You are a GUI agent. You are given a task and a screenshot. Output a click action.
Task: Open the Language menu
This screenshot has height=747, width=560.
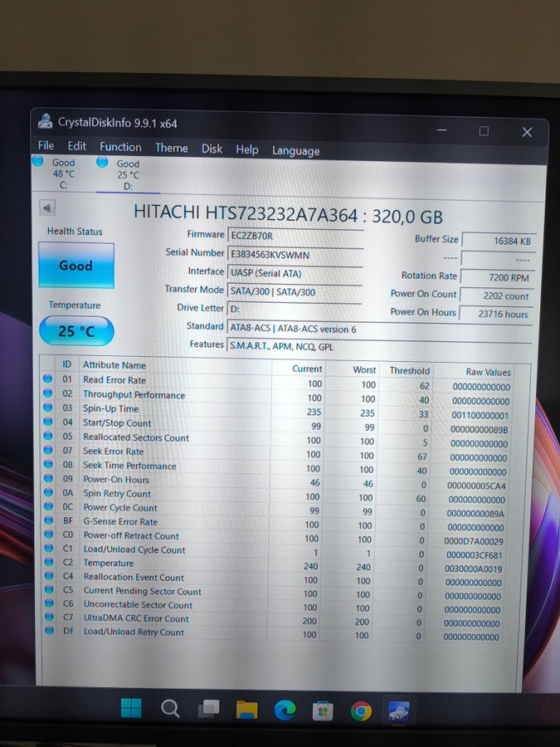pyautogui.click(x=295, y=150)
